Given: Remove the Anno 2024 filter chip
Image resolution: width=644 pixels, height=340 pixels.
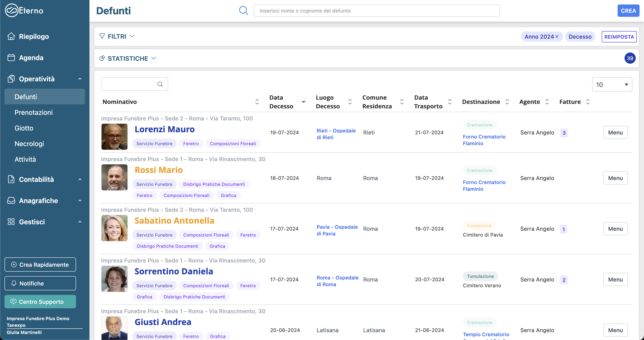Looking at the screenshot, I should coord(557,36).
